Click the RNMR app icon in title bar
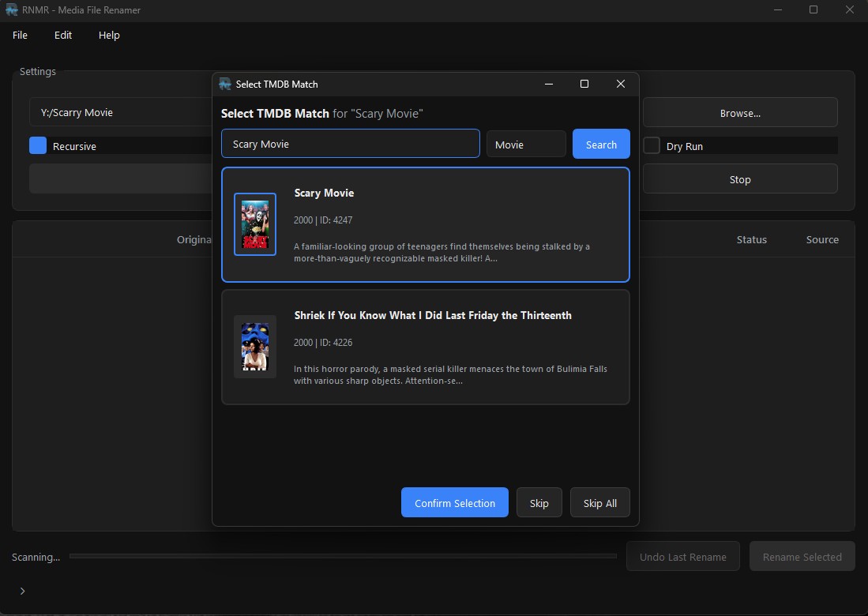This screenshot has height=616, width=868. point(12,10)
